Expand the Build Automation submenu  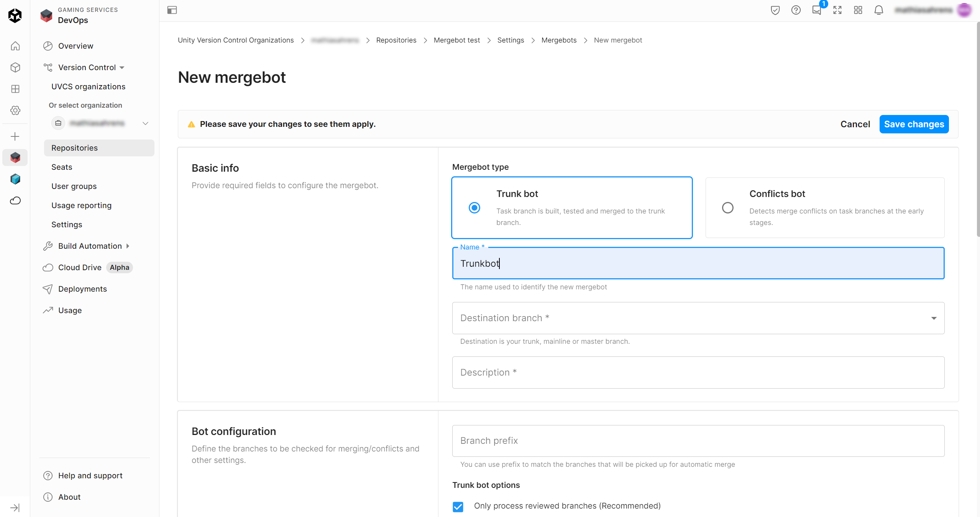128,246
